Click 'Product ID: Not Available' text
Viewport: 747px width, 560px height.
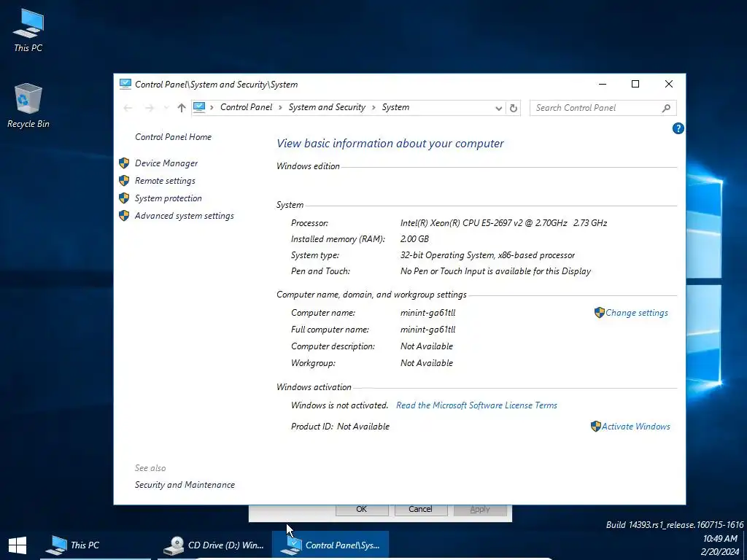tap(340, 426)
